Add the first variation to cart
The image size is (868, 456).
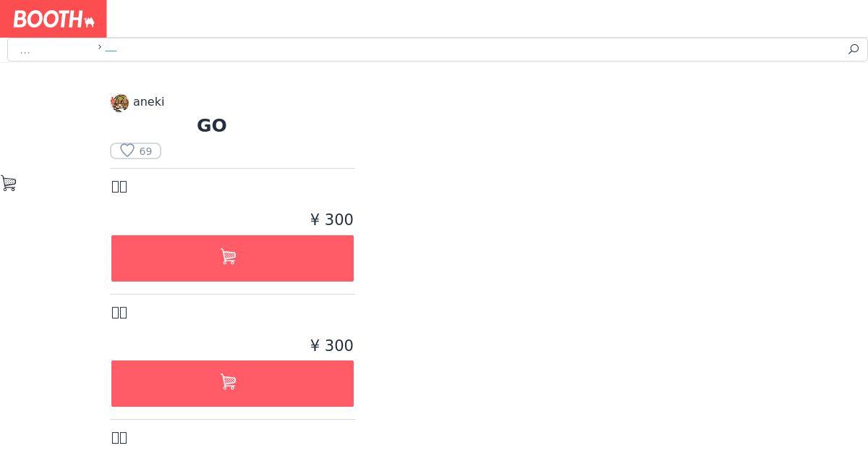coord(232,258)
